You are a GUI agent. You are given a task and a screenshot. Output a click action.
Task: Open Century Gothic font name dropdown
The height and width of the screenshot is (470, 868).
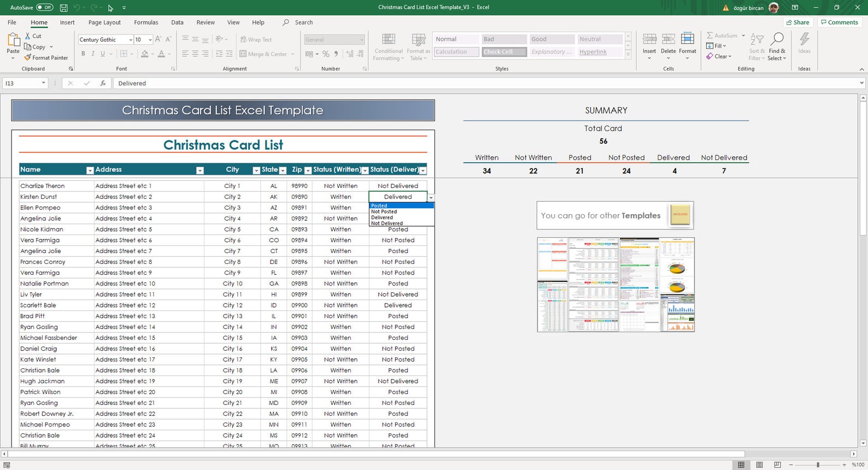(131, 40)
